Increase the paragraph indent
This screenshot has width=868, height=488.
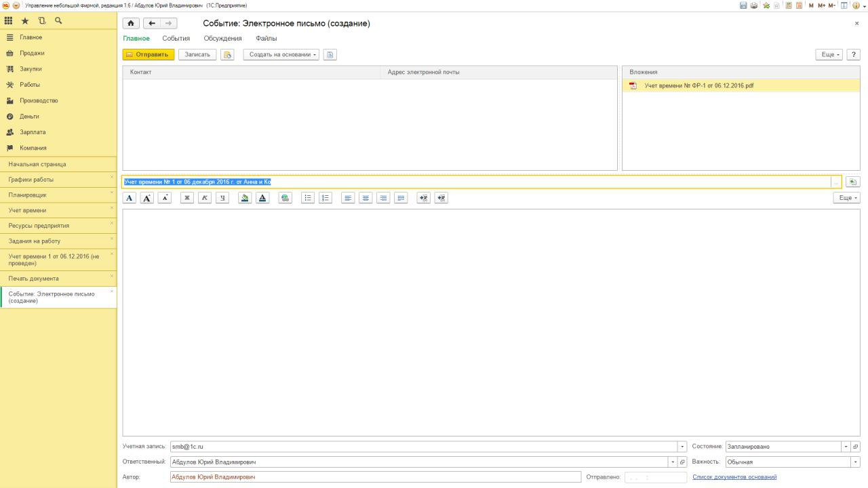[424, 198]
